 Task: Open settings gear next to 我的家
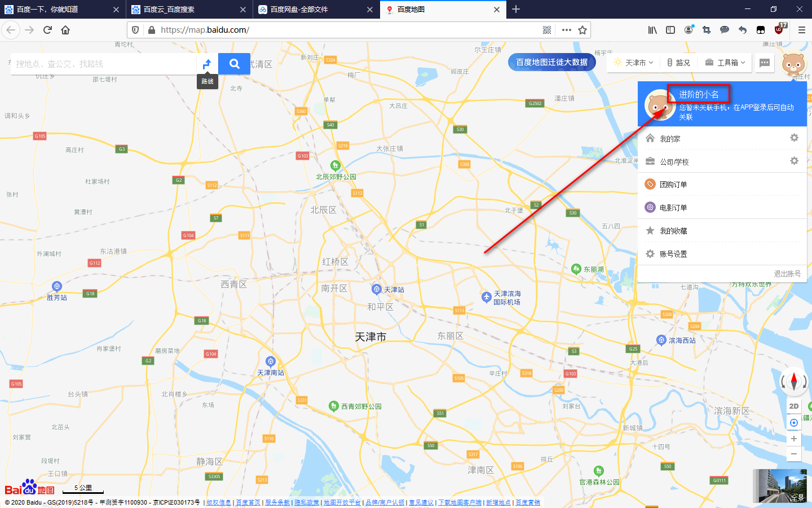click(x=794, y=138)
